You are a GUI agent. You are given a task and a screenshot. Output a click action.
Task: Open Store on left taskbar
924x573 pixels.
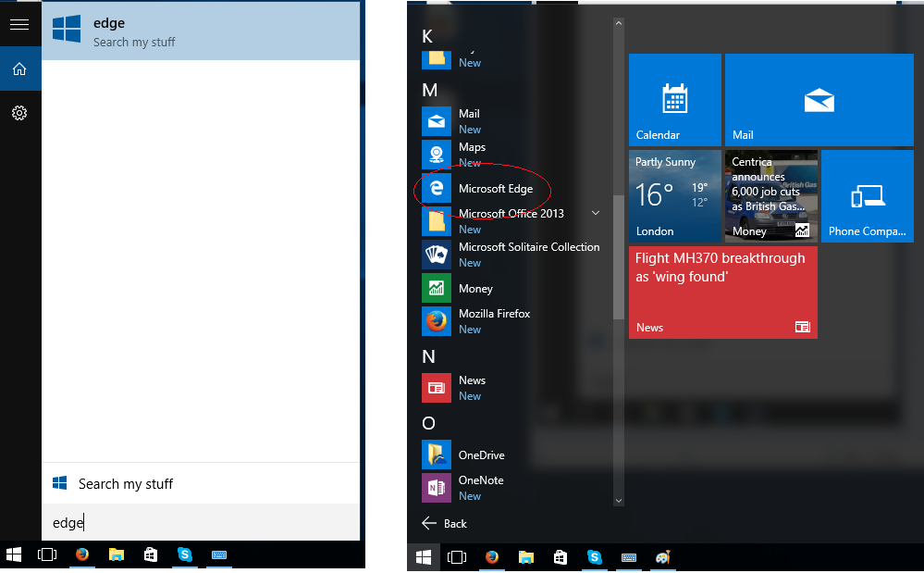(x=150, y=554)
